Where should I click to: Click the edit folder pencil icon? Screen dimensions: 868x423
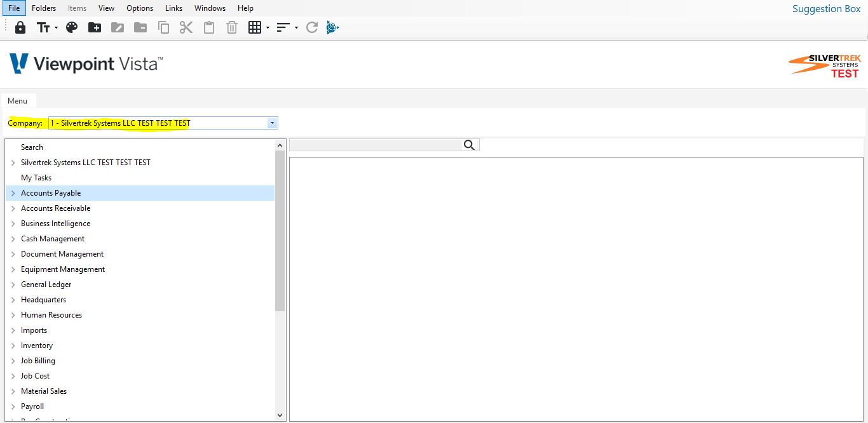118,27
